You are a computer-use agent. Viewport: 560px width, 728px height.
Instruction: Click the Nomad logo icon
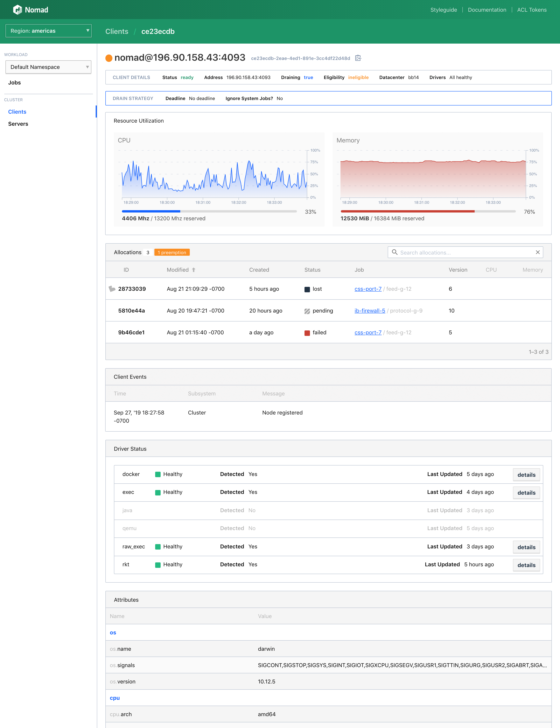point(17,10)
